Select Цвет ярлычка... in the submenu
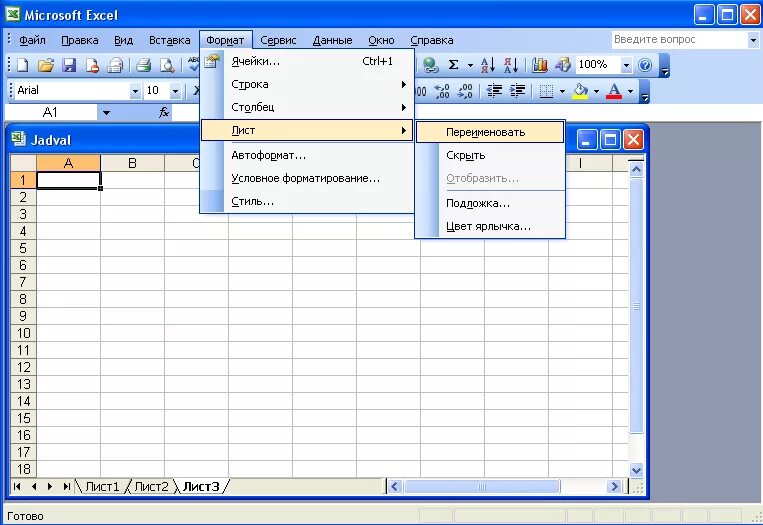This screenshot has width=763, height=525. coord(490,226)
